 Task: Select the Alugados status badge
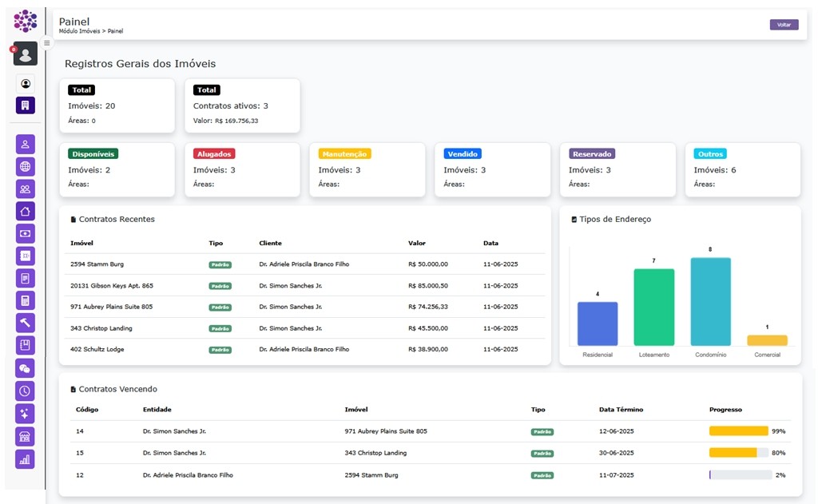(x=214, y=153)
